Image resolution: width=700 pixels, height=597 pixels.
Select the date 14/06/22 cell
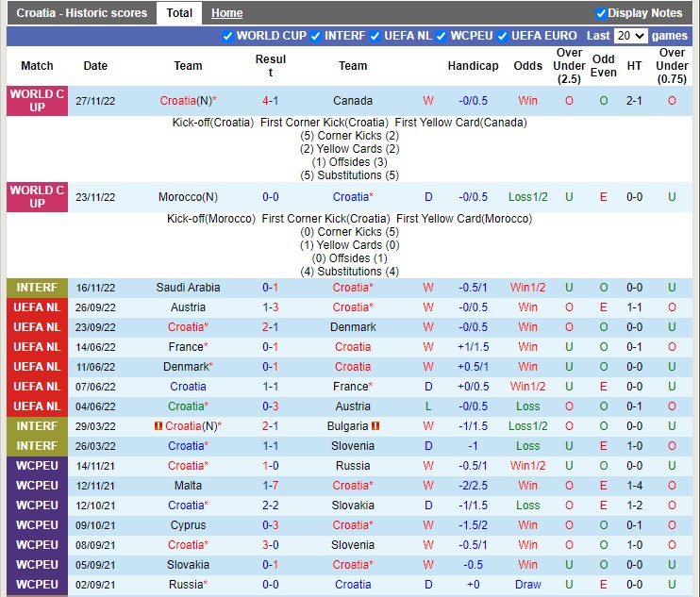pos(95,347)
